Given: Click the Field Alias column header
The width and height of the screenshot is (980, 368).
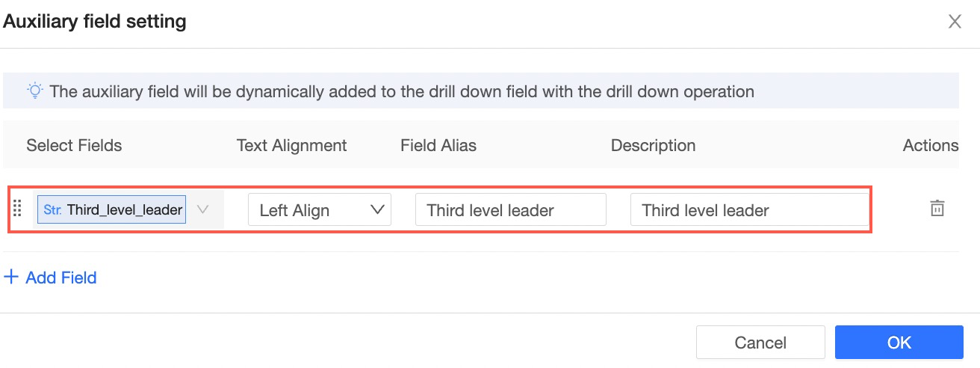Looking at the screenshot, I should [438, 145].
